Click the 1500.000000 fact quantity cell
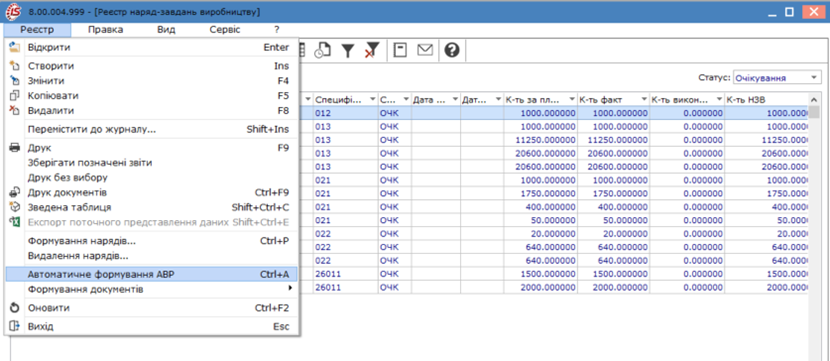The image size is (830, 361). coord(614,274)
